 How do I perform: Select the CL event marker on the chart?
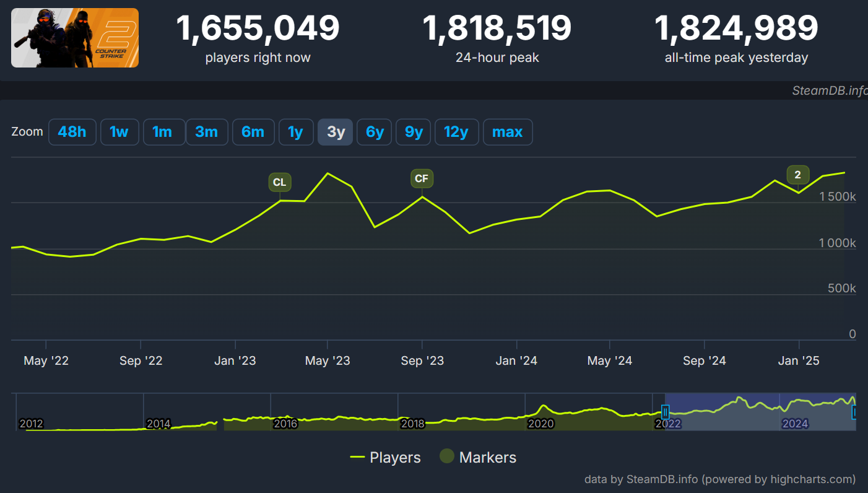[279, 182]
